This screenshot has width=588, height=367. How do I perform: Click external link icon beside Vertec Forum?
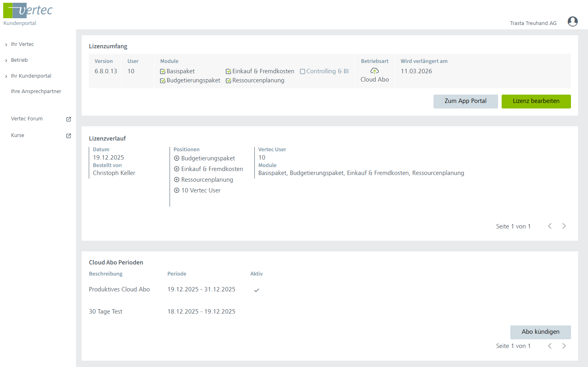(69, 119)
